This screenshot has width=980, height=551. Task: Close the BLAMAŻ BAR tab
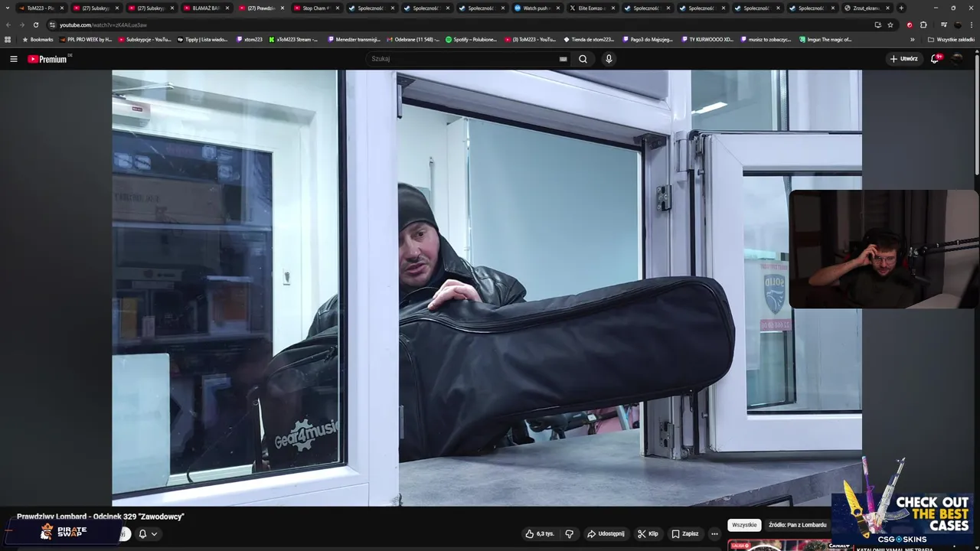(x=227, y=8)
